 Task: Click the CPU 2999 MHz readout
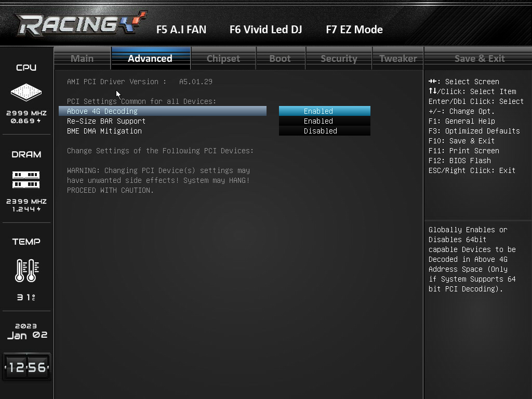[x=26, y=113]
